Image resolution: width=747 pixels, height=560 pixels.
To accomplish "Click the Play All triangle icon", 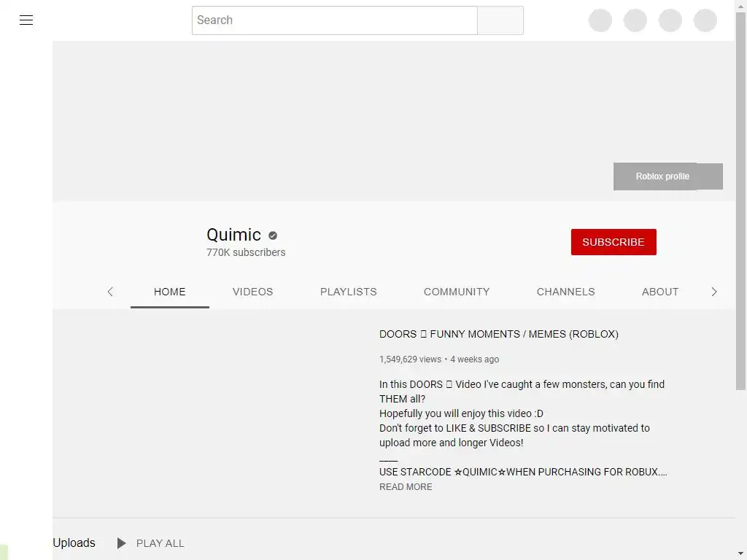I will [x=122, y=542].
